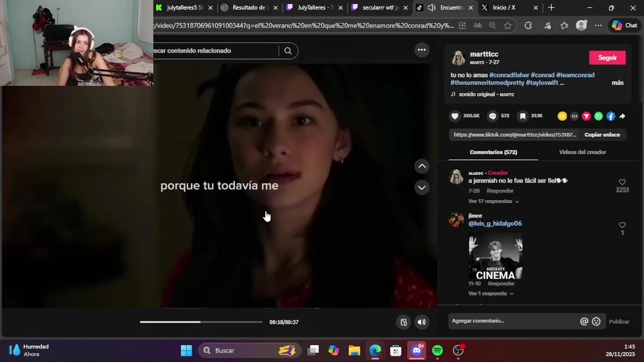Viewport: 644px width, 362px height.
Task: Add page to favorites with star icon
Action: tap(508, 26)
